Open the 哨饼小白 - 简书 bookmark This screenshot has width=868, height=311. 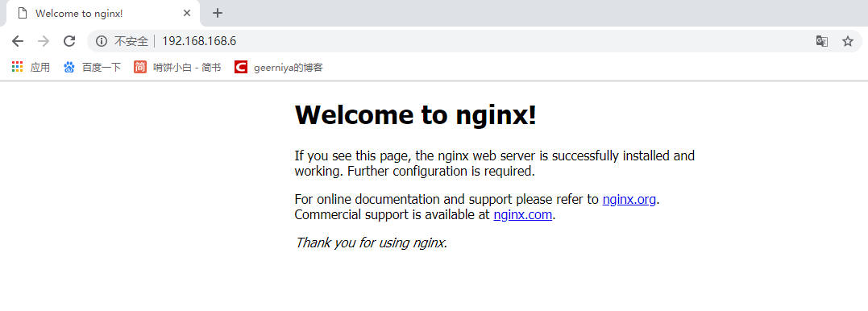pyautogui.click(x=177, y=68)
